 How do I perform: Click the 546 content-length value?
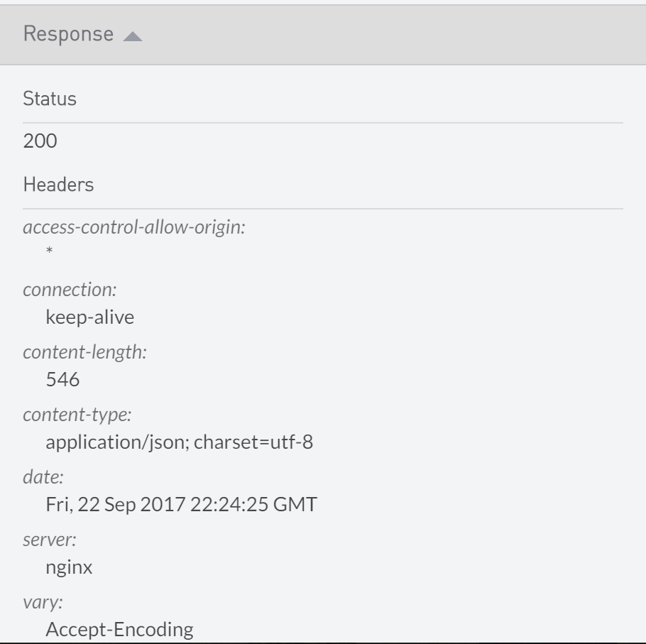click(x=62, y=380)
